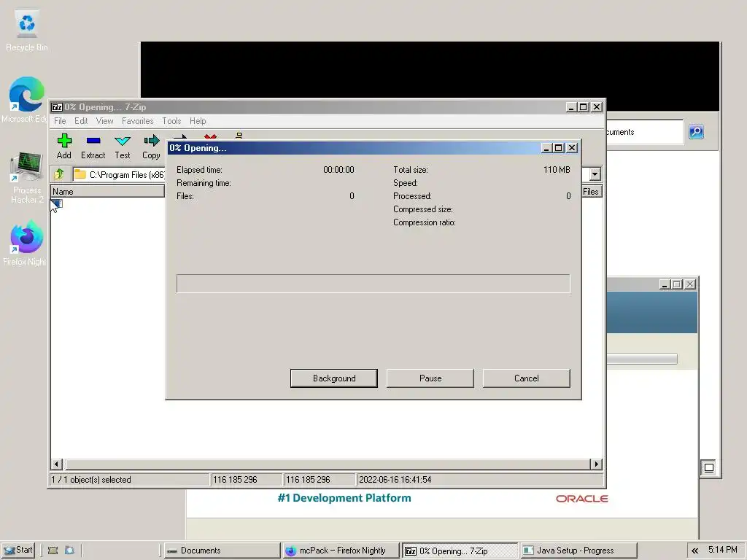Click the ORACLE logo in Java Setup
Image resolution: width=747 pixels, height=560 pixels.
pos(581,499)
